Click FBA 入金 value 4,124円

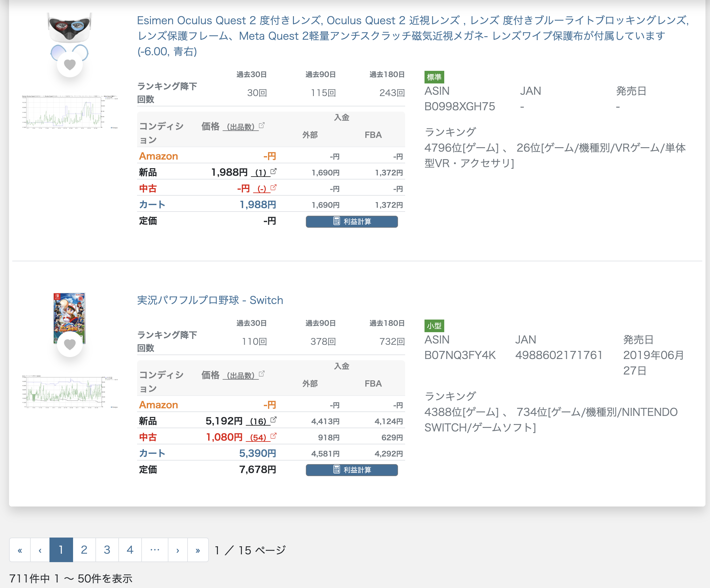click(389, 421)
